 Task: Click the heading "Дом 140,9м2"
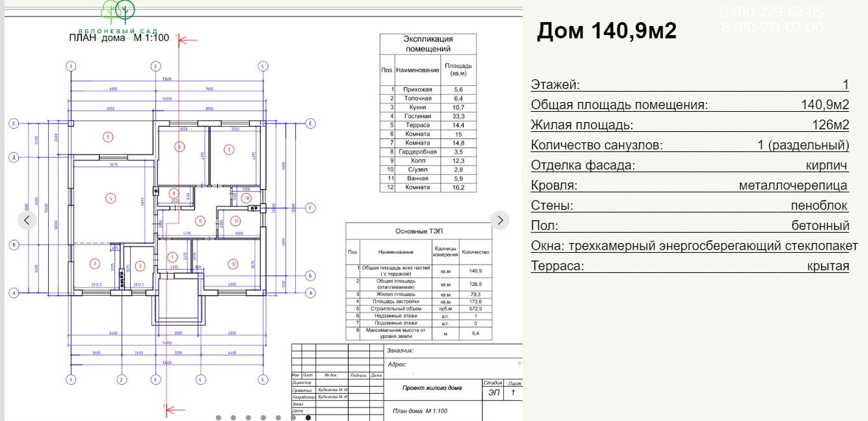pyautogui.click(x=607, y=31)
